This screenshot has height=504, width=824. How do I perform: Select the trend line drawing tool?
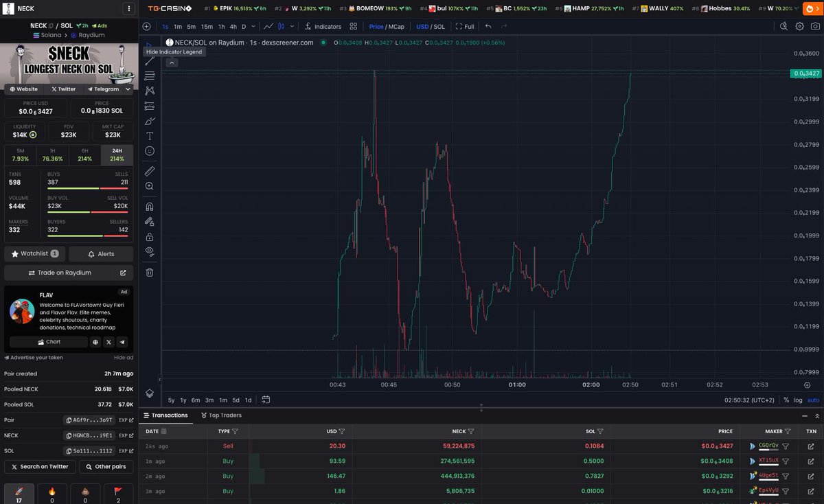pyautogui.click(x=150, y=62)
